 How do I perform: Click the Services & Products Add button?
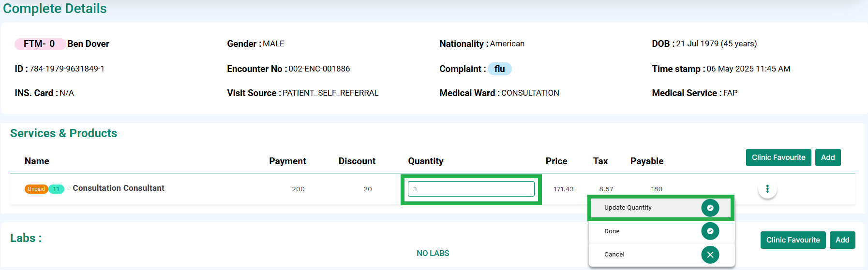click(x=828, y=157)
